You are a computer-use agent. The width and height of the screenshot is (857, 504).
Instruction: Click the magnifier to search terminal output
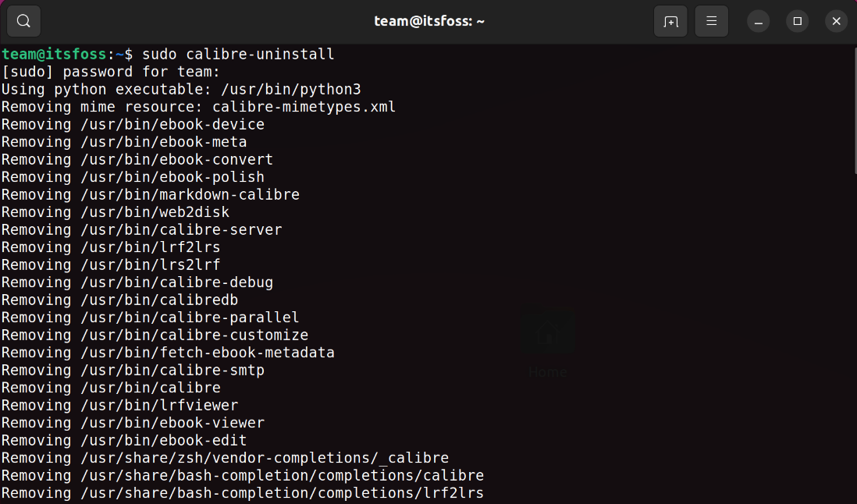point(23,21)
